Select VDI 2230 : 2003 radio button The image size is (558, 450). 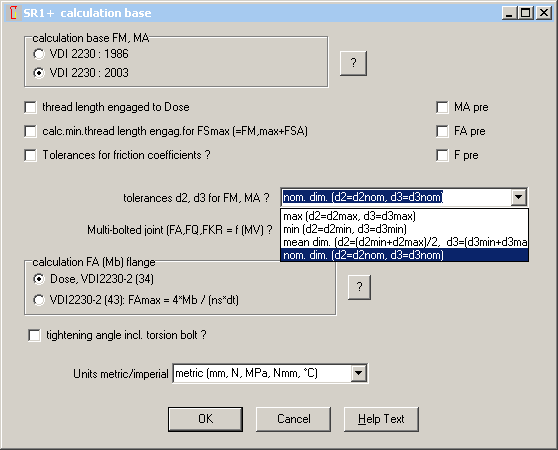tap(39, 73)
